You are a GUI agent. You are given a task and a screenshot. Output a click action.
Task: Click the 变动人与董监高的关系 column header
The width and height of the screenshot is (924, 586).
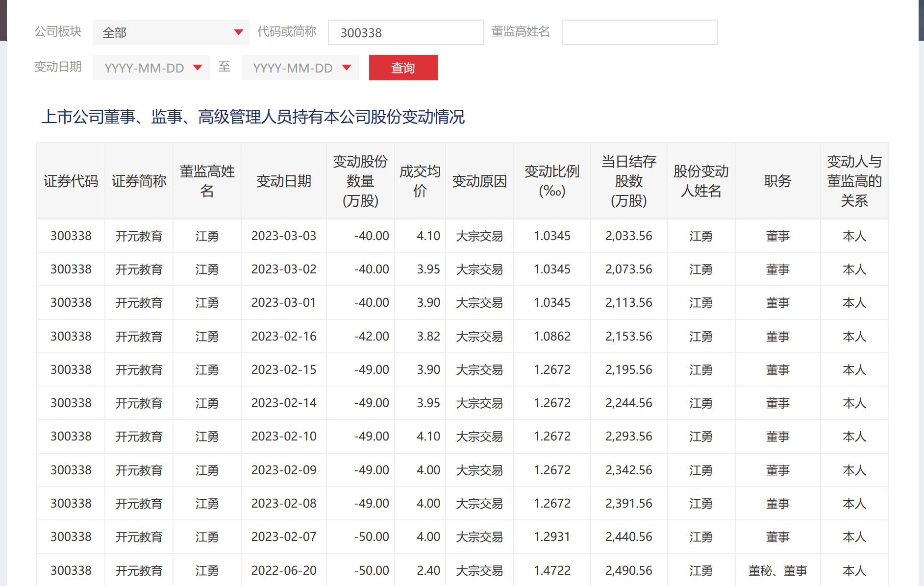click(x=854, y=181)
